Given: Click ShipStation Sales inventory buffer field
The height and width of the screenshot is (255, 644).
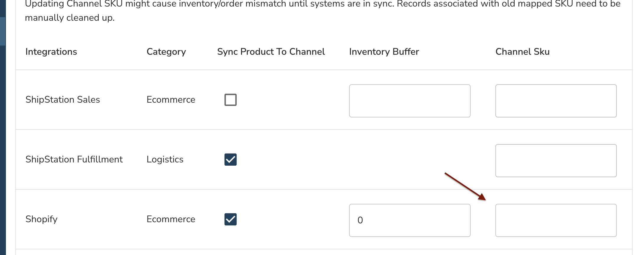Looking at the screenshot, I should [x=409, y=101].
